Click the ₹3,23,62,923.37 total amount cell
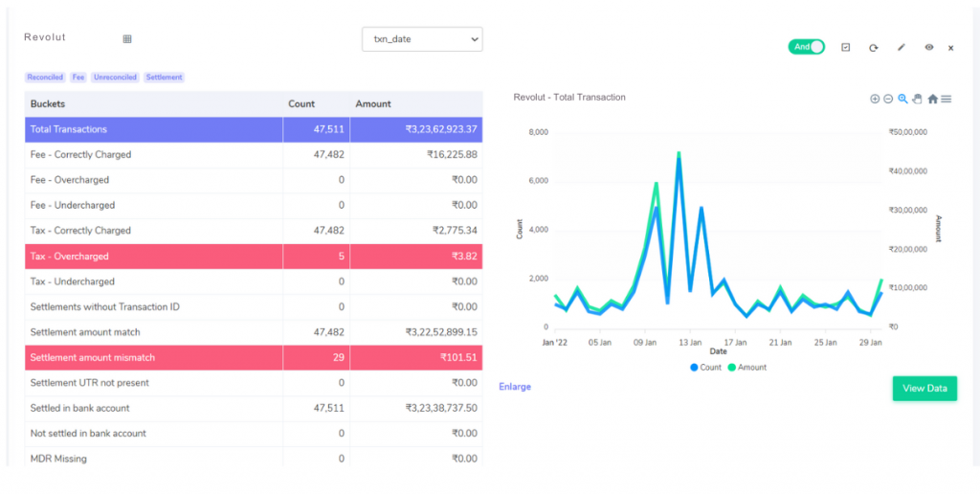980x494 pixels. click(416, 129)
